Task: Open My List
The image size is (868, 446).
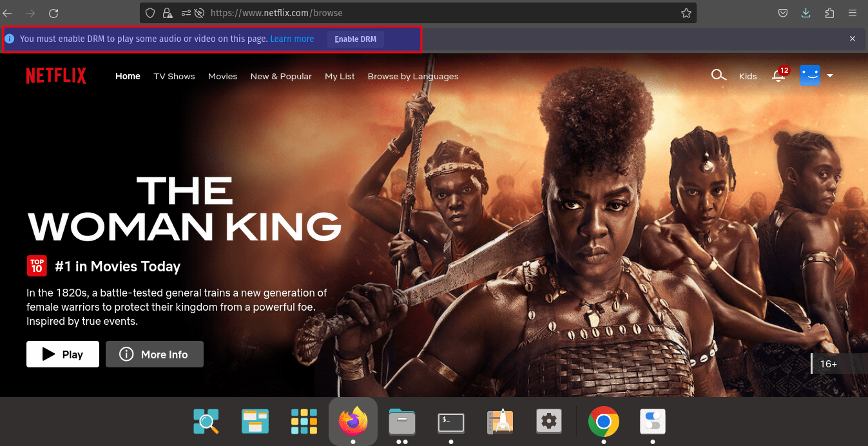Action: click(x=340, y=76)
